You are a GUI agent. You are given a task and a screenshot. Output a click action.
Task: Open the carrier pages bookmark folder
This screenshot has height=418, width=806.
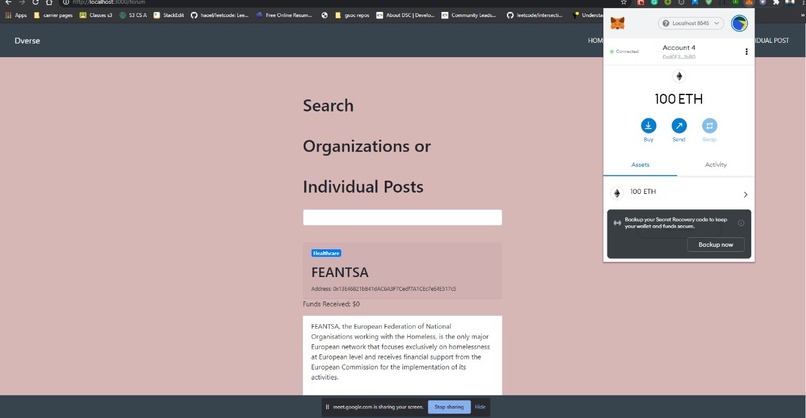(53, 15)
